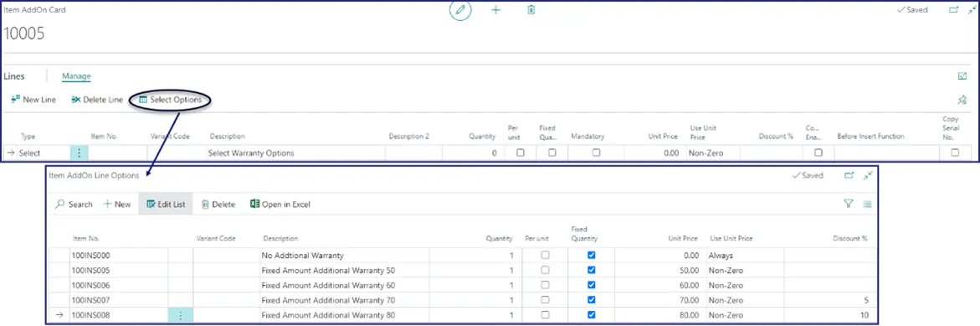Toggle Copy Serial No. checkbox on Select row
Image resolution: width=980 pixels, height=326 pixels.
point(955,153)
